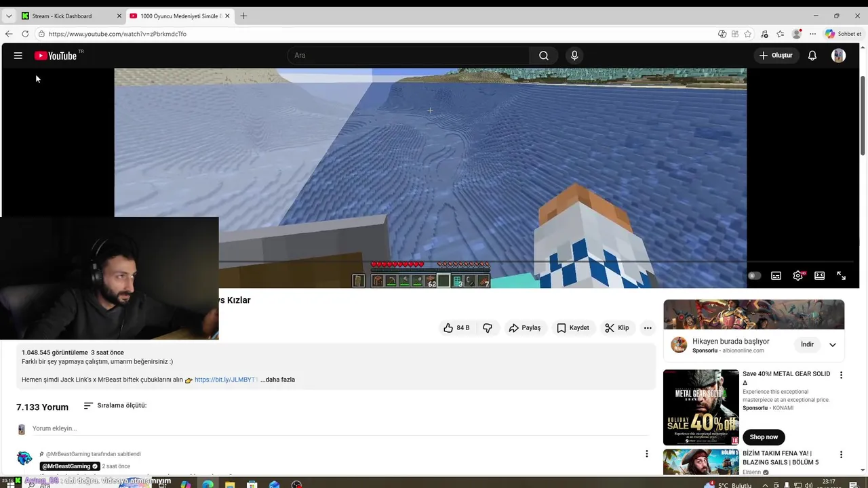This screenshot has width=868, height=488.
Task: Open the YouTube hamburger guide menu
Action: tap(18, 56)
